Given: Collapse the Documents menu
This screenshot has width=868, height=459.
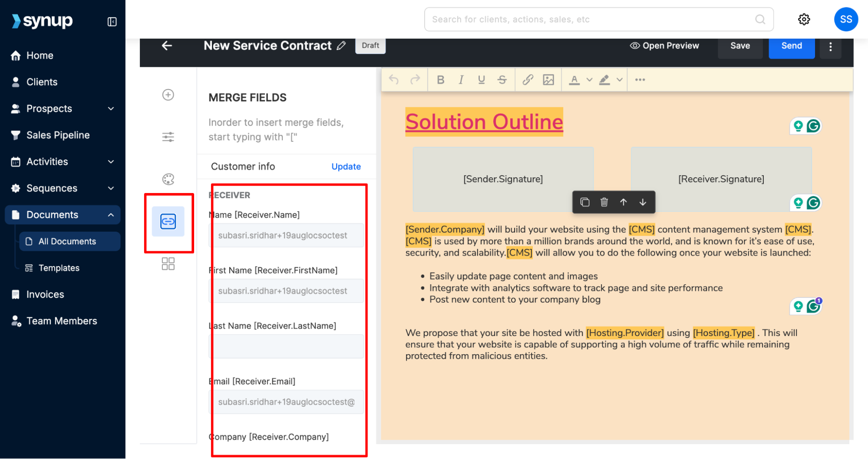Looking at the screenshot, I should pyautogui.click(x=111, y=215).
